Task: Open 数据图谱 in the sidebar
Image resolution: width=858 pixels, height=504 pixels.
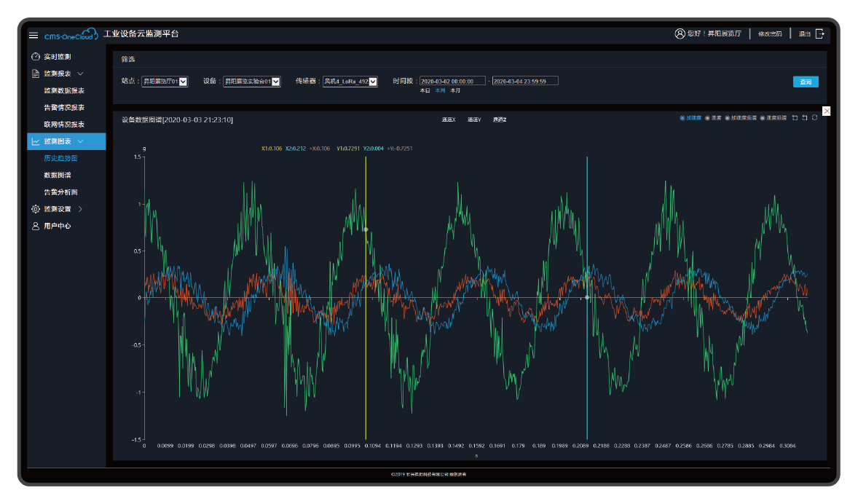Action: (x=58, y=175)
